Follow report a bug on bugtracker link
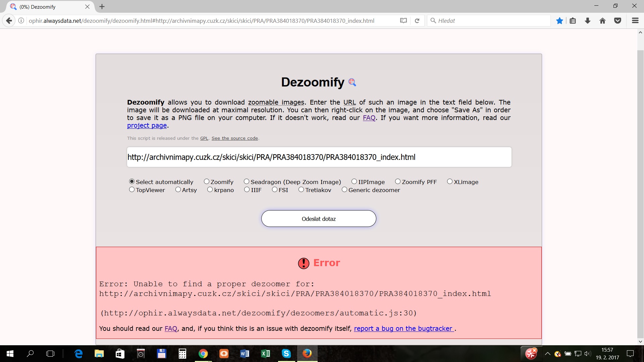 (x=404, y=329)
